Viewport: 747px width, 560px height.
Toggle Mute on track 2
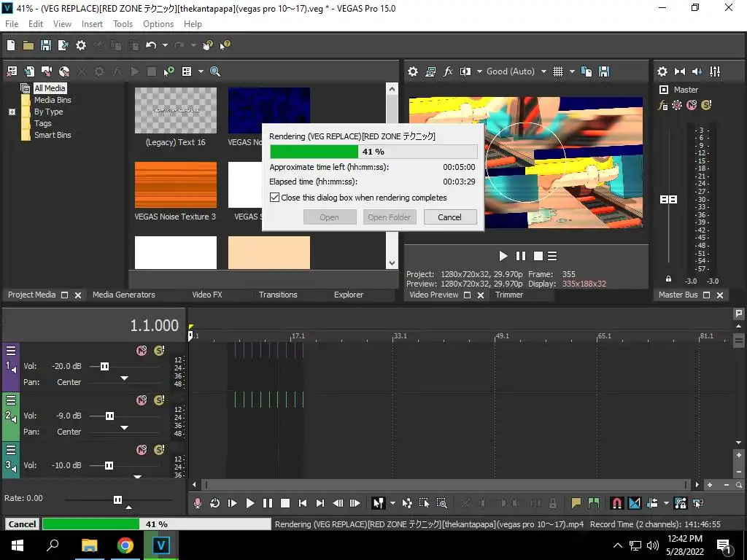point(142,400)
